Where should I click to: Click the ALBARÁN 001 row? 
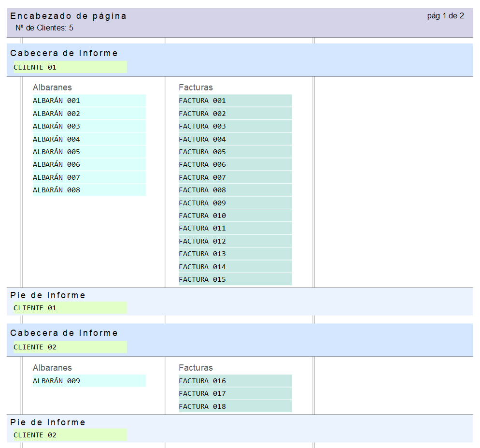89,101
